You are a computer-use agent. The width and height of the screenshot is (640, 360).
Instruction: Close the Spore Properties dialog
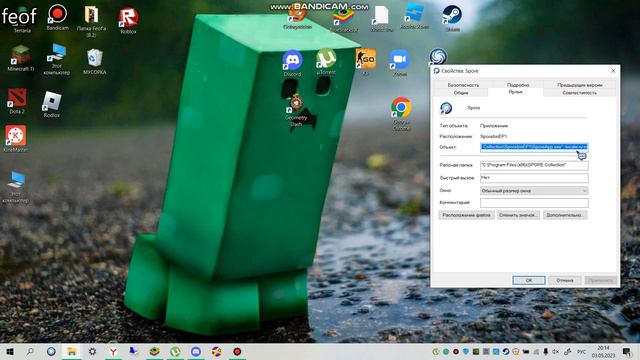click(613, 71)
